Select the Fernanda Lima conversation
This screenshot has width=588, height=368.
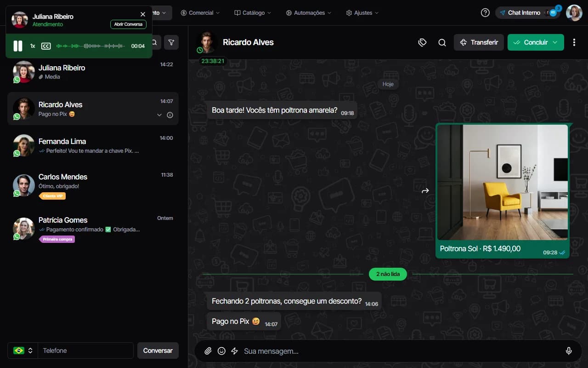[x=93, y=145]
